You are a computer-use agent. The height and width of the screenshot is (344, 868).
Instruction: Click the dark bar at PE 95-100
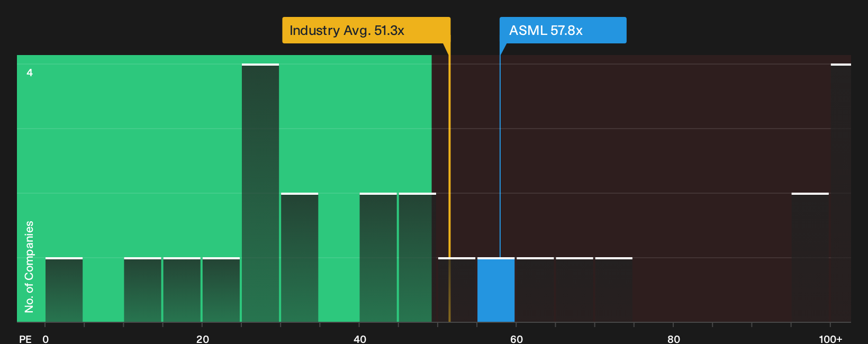(x=810, y=258)
